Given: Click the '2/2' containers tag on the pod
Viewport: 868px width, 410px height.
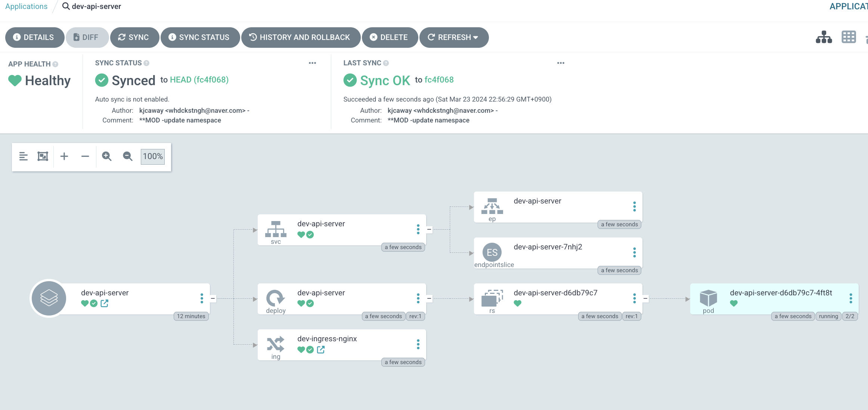Looking at the screenshot, I should coord(850,316).
